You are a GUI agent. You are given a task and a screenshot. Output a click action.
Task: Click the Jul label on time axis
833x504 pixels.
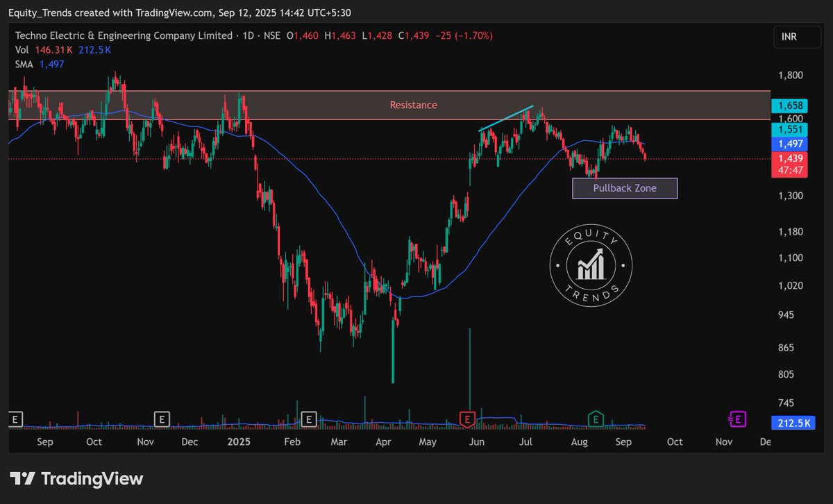point(525,442)
